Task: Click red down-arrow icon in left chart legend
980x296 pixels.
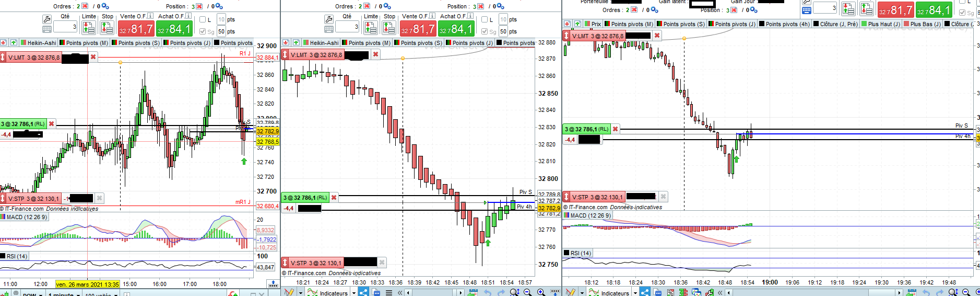Action: pyautogui.click(x=4, y=43)
